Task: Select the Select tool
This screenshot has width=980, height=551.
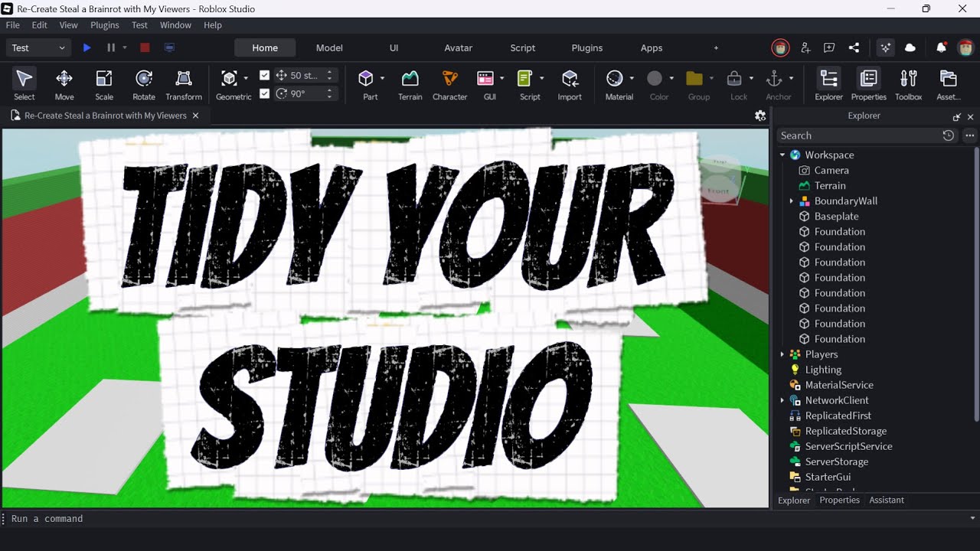Action: tap(24, 84)
